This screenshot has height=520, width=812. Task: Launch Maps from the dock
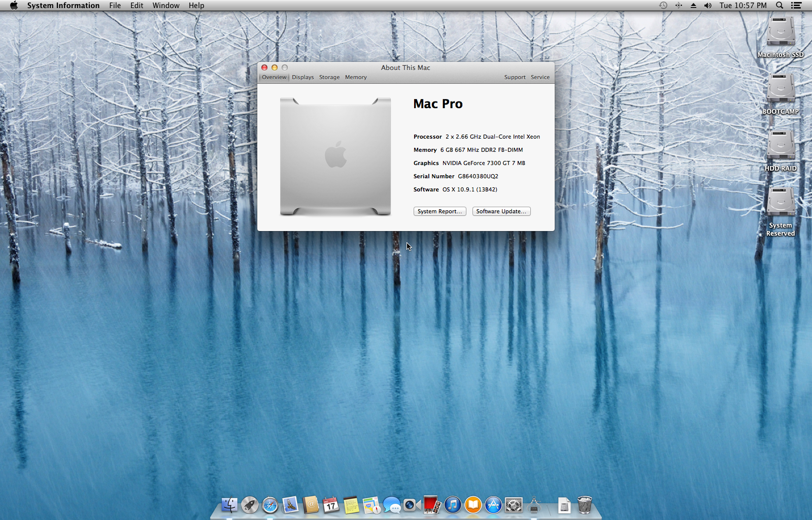click(x=371, y=505)
